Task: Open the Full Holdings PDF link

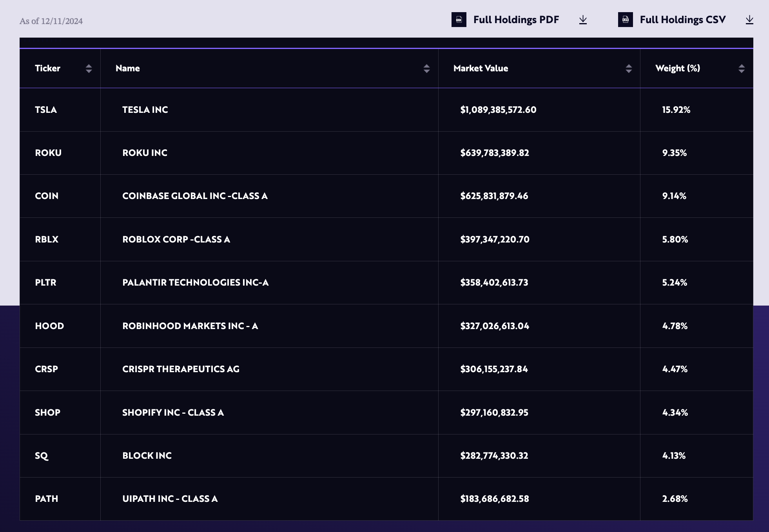Action: pos(516,20)
